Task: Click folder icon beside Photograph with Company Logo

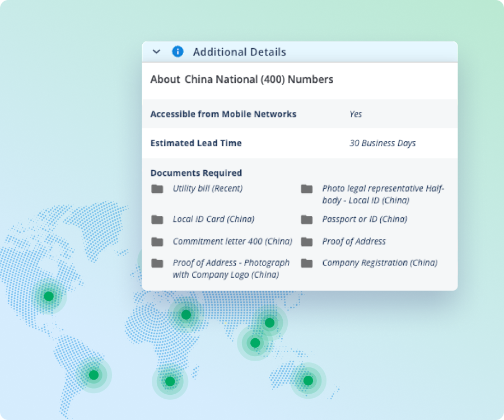Action: click(x=157, y=263)
